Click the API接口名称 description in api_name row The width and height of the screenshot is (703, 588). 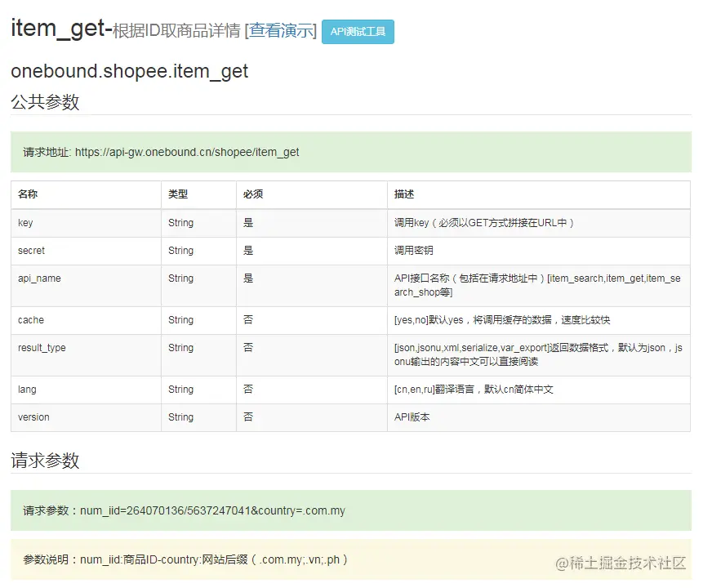click(x=537, y=285)
